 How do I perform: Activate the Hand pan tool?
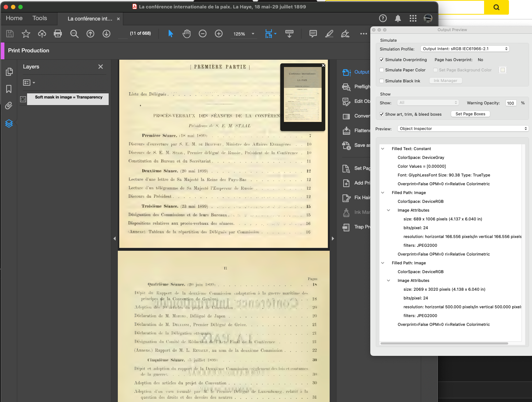tap(187, 34)
